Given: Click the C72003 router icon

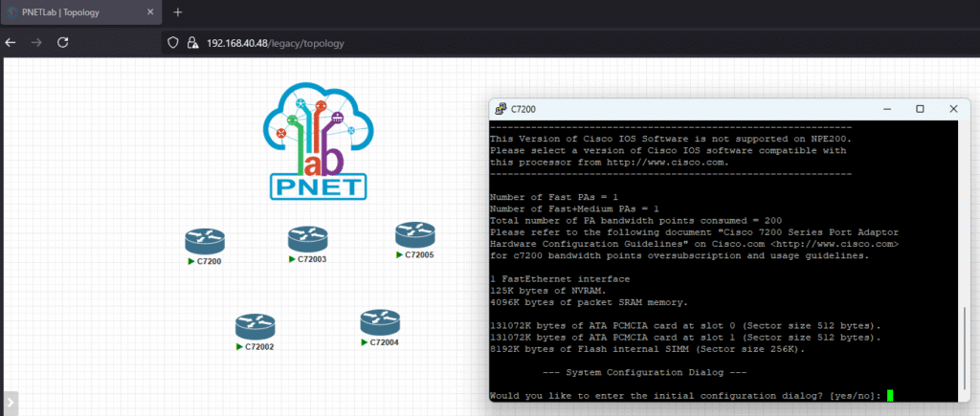Looking at the screenshot, I should pyautogui.click(x=307, y=239).
